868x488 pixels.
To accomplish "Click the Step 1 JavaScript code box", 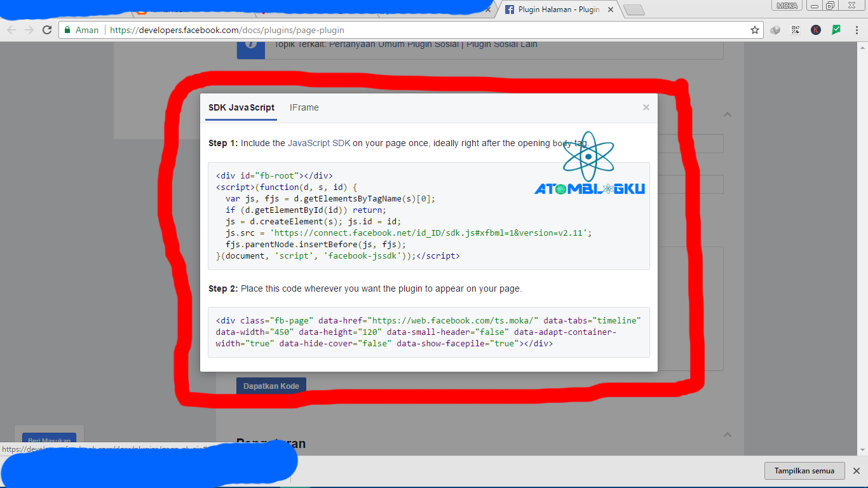I will 429,216.
